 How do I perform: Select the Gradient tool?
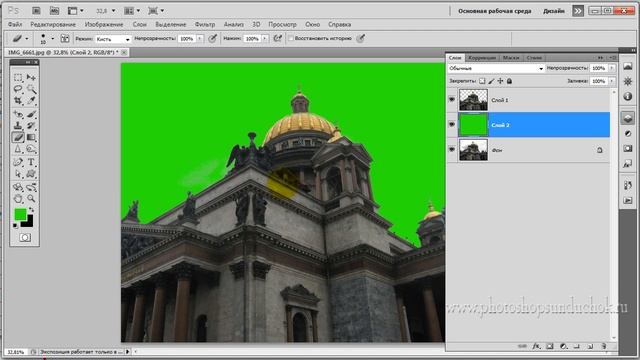[x=31, y=137]
